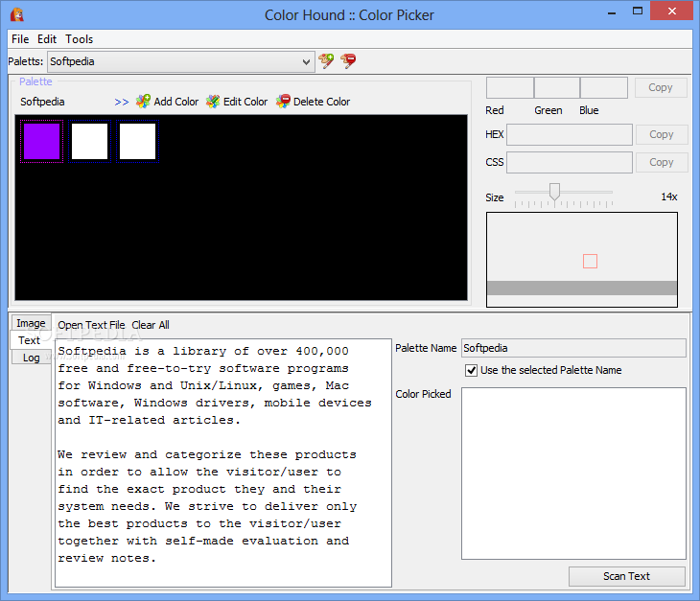Click the Color Picked list box
This screenshot has height=601, width=700.
[573, 474]
